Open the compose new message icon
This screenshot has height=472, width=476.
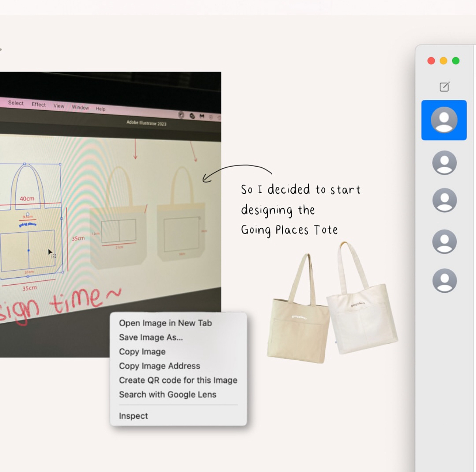pos(444,87)
